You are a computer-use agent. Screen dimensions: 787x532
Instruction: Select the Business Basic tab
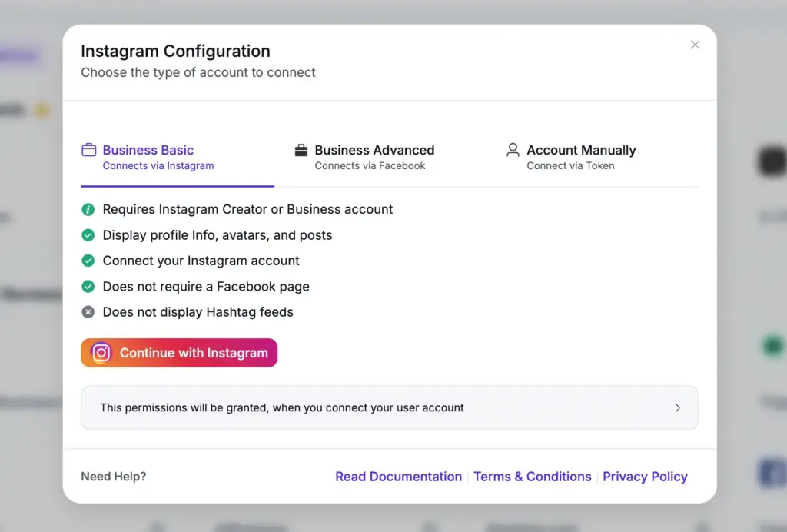click(x=148, y=150)
